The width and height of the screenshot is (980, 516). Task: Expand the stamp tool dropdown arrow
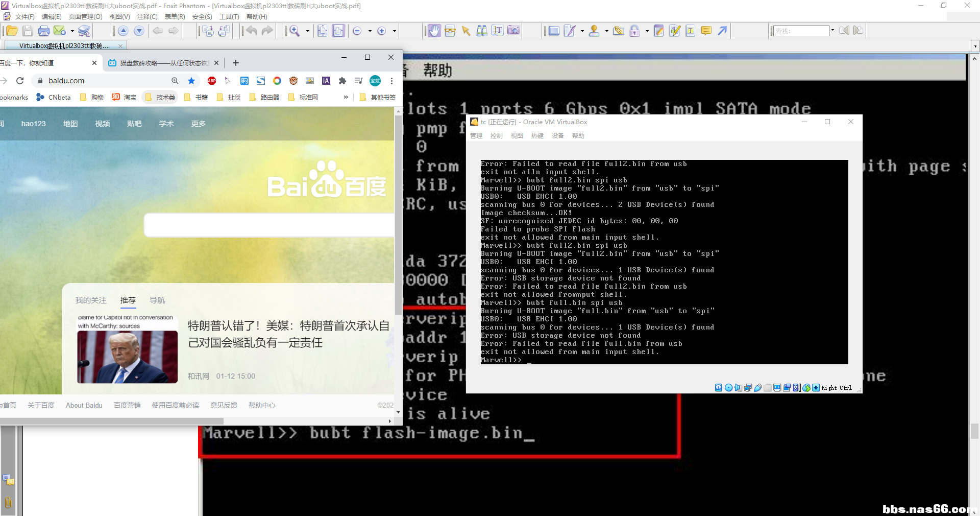[606, 31]
